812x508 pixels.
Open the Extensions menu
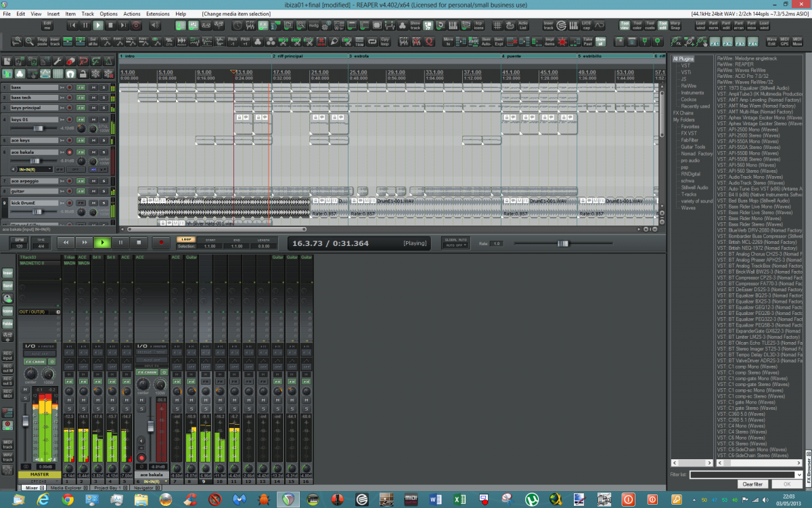pyautogui.click(x=158, y=14)
